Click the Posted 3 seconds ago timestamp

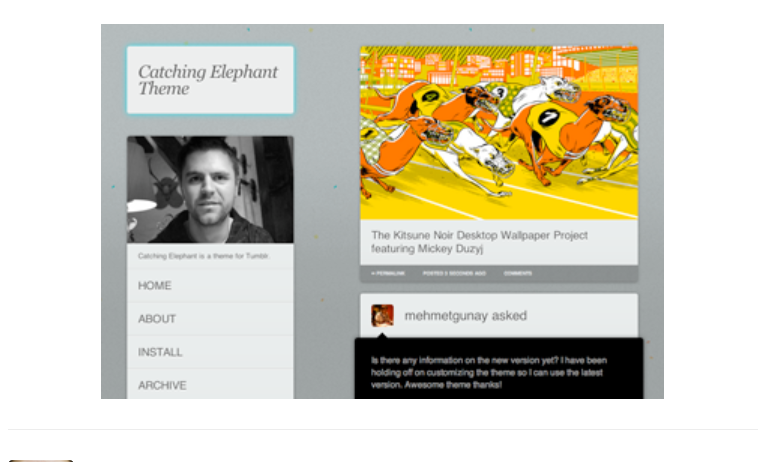tap(454, 274)
